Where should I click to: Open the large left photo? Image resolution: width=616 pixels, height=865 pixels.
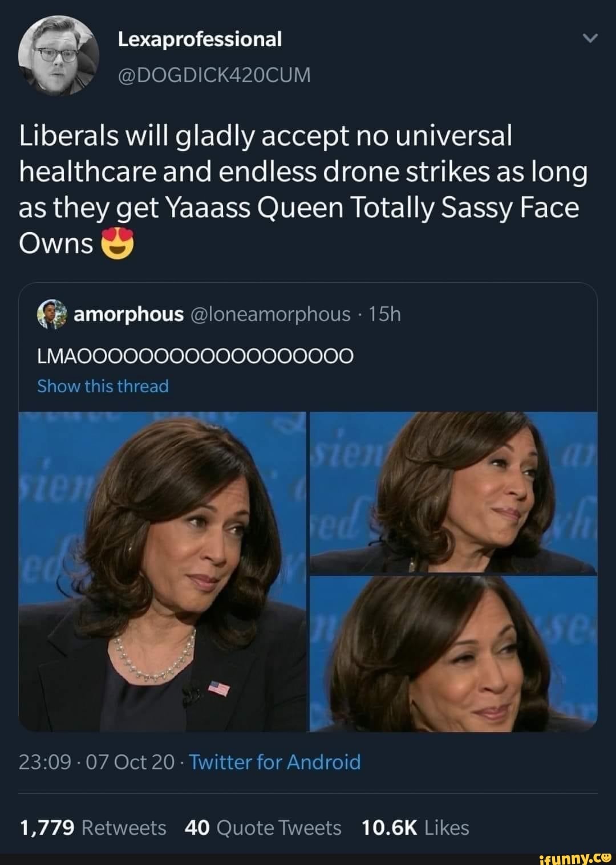click(x=163, y=571)
